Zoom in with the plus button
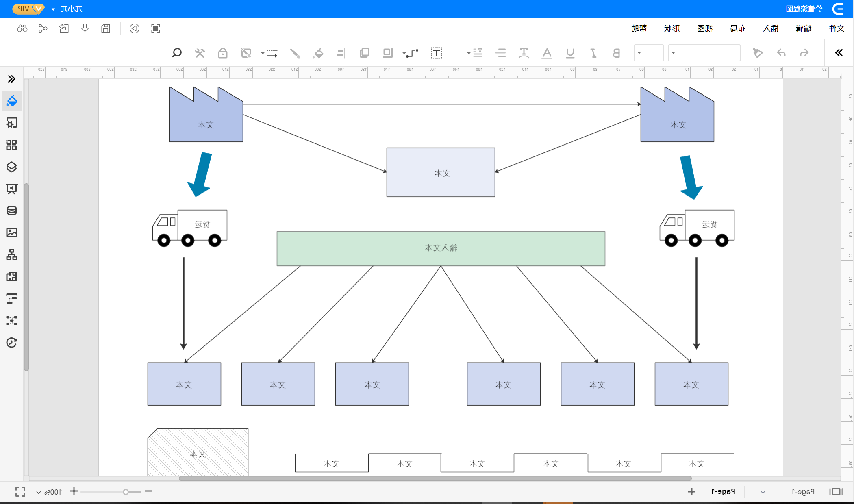 click(74, 491)
